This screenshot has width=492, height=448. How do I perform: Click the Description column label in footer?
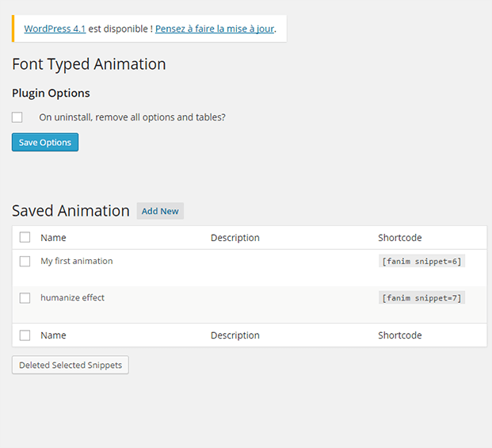point(235,335)
